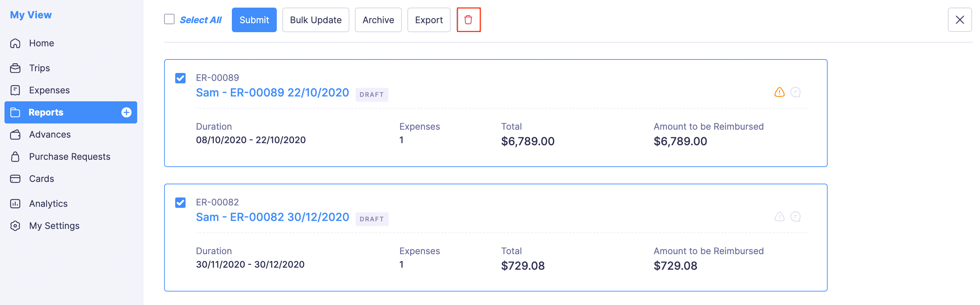Screen dimensions: 980x305
Task: Open the comment icon on ER-00082
Action: click(795, 217)
